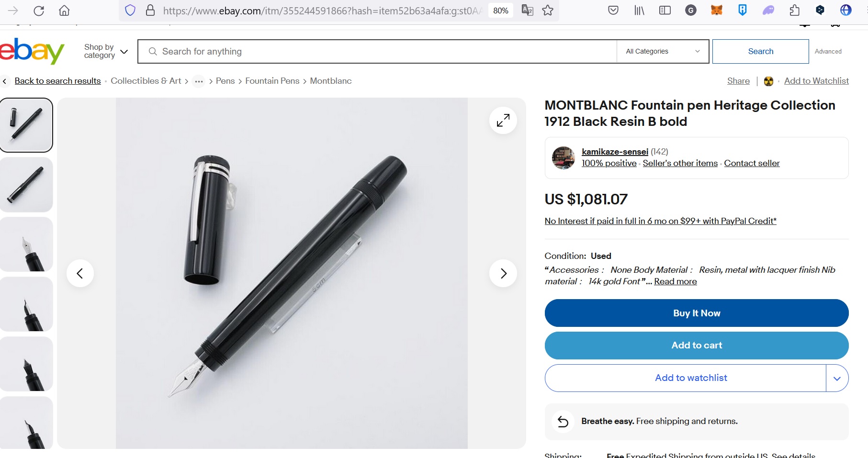Go to the Fountain Pens breadcrumb
The image size is (868, 458).
click(272, 81)
